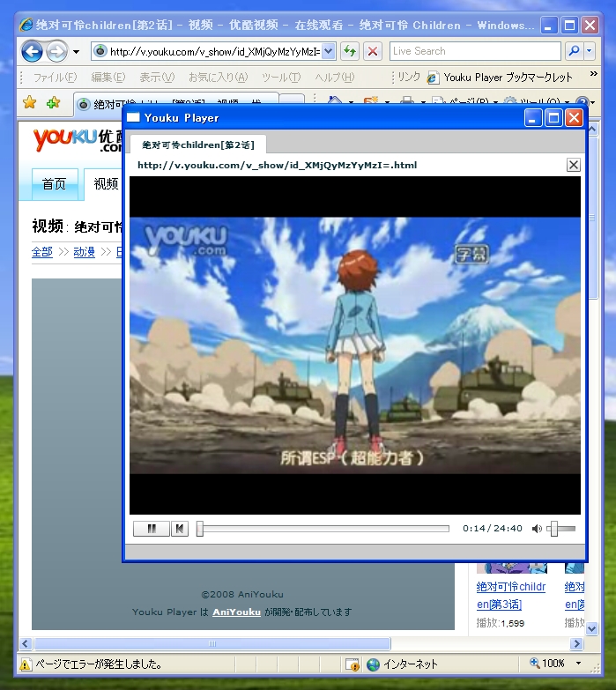This screenshot has width=616, height=690.
Task: Minimize the Youku Player window
Action: coord(533,118)
